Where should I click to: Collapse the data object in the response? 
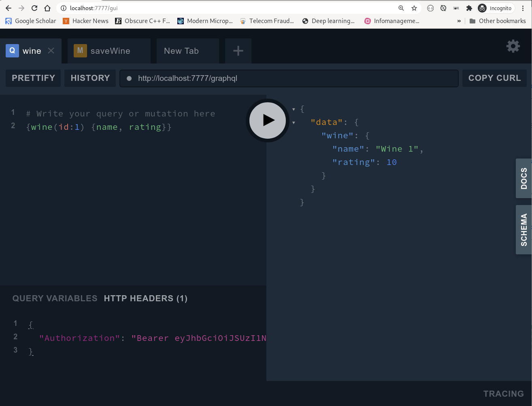point(294,122)
